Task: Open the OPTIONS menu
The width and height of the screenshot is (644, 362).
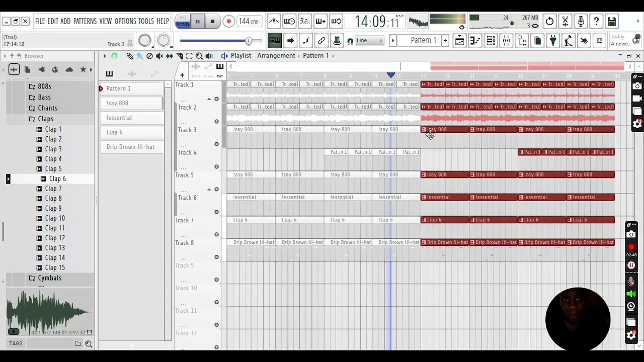Action: (x=125, y=21)
